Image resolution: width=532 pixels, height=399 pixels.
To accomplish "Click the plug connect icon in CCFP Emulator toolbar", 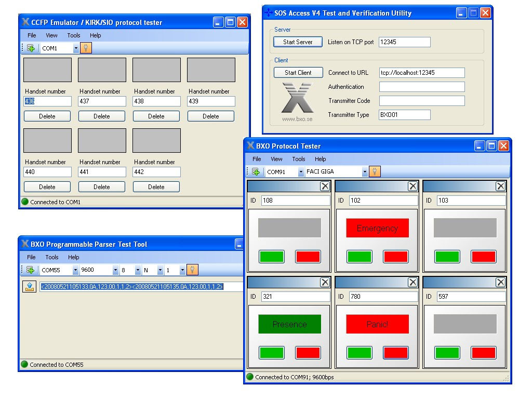I will click(86, 48).
